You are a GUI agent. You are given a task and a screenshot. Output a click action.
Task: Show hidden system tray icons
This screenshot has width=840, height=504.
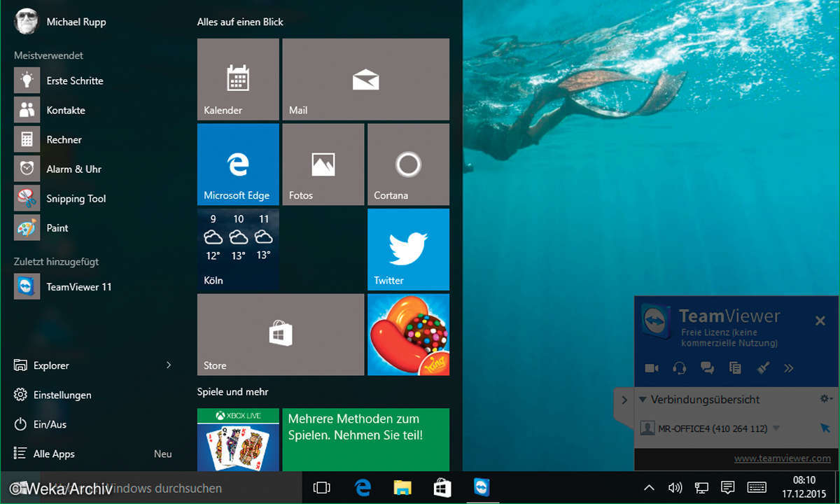[650, 488]
